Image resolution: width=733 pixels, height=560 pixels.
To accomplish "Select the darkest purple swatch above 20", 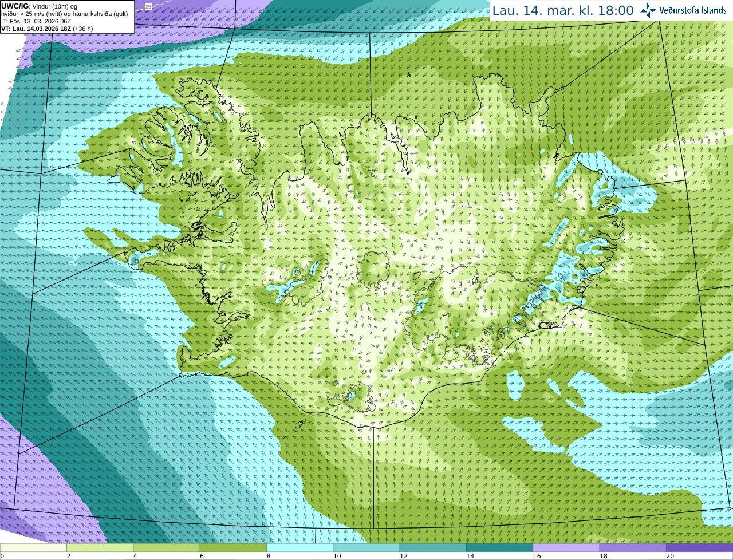I will click(x=699, y=547).
